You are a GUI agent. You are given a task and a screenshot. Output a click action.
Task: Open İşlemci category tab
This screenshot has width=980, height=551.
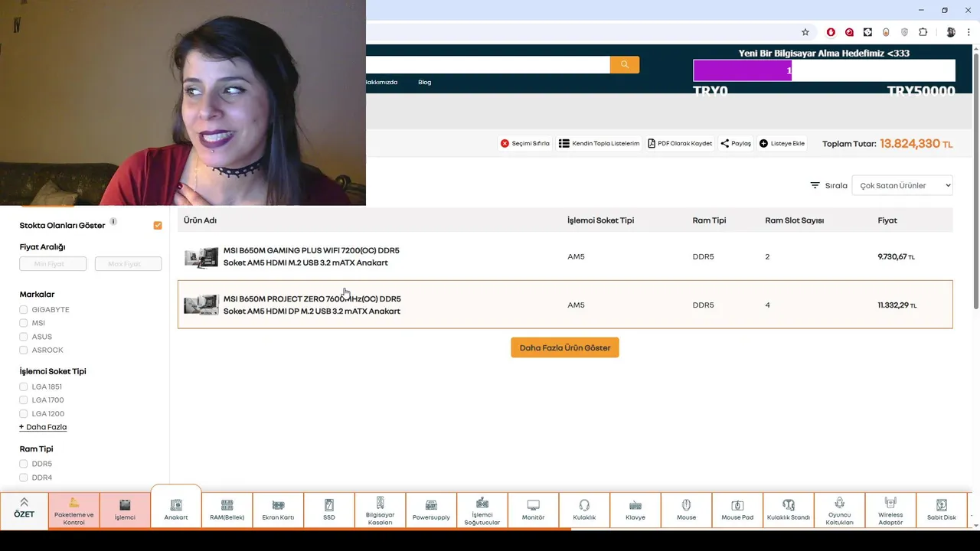click(x=125, y=510)
